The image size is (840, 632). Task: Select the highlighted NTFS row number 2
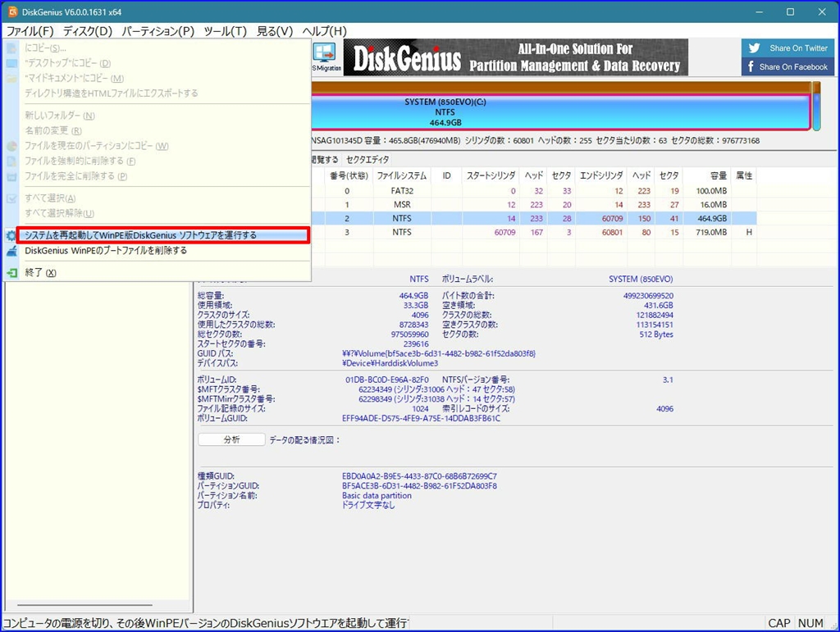[533, 218]
